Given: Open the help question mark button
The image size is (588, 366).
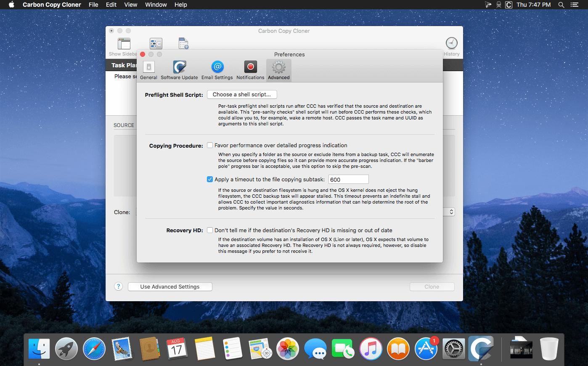Looking at the screenshot, I should pos(118,286).
